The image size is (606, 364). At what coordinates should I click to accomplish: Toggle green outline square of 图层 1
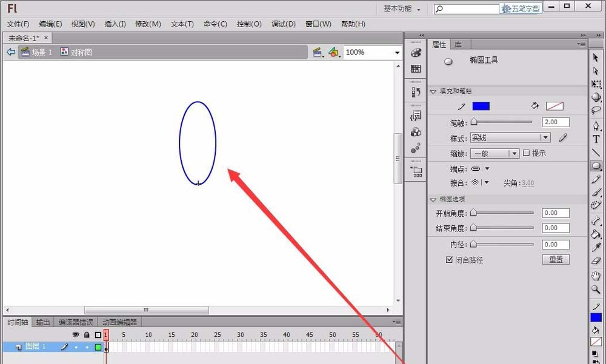coord(98,348)
